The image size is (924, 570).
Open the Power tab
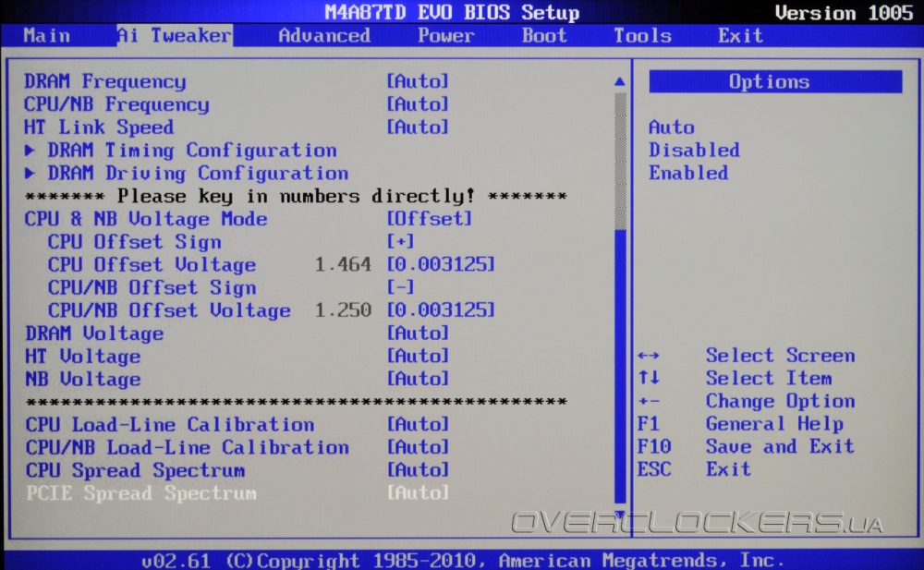[446, 35]
